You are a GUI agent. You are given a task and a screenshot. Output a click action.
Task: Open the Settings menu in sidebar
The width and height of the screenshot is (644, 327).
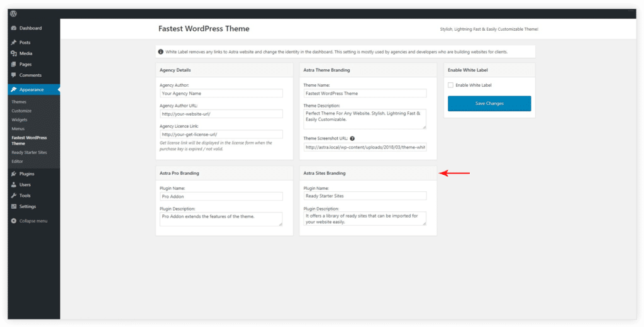pyautogui.click(x=27, y=206)
